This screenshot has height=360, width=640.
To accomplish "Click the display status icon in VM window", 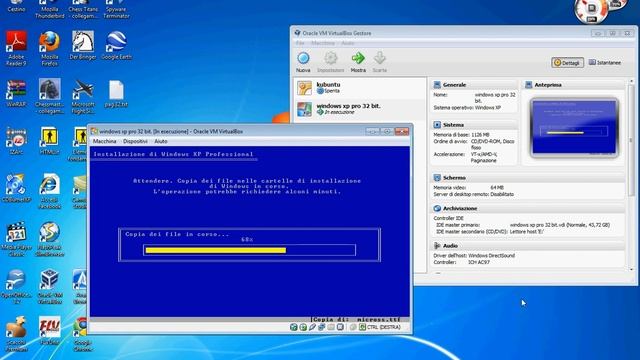I will click(x=340, y=327).
